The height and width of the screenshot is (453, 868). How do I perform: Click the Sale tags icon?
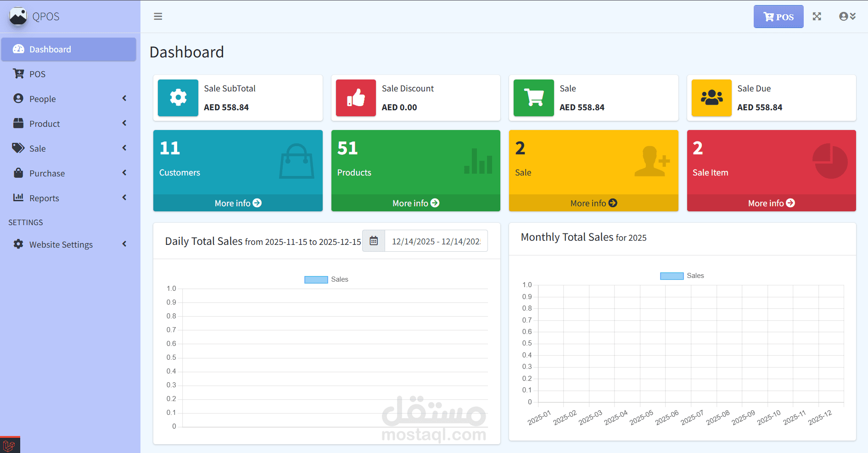coord(18,148)
